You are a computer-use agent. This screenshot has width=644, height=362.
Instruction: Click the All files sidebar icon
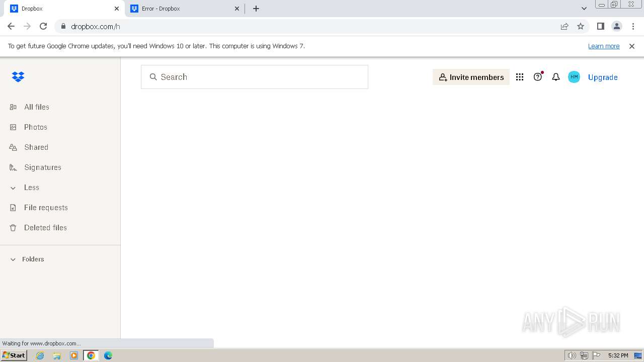[x=13, y=107]
